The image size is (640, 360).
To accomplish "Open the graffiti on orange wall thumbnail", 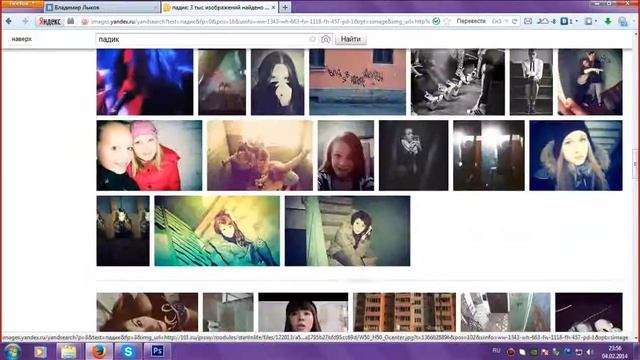I will (x=358, y=82).
